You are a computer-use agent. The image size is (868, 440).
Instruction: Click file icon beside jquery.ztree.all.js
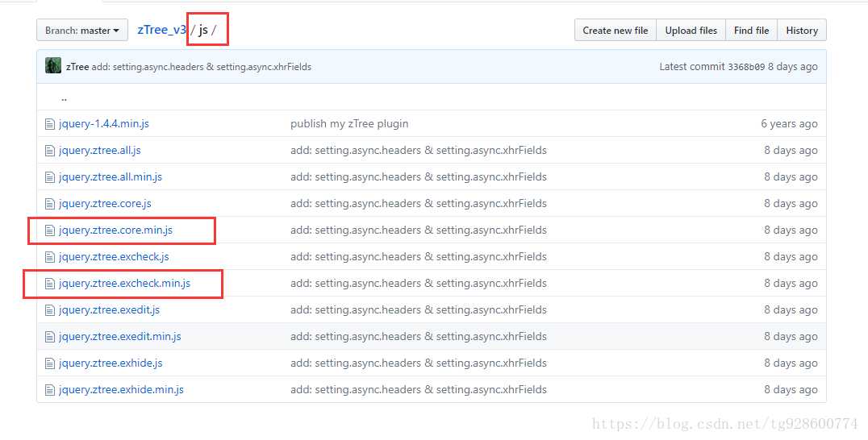click(x=50, y=151)
